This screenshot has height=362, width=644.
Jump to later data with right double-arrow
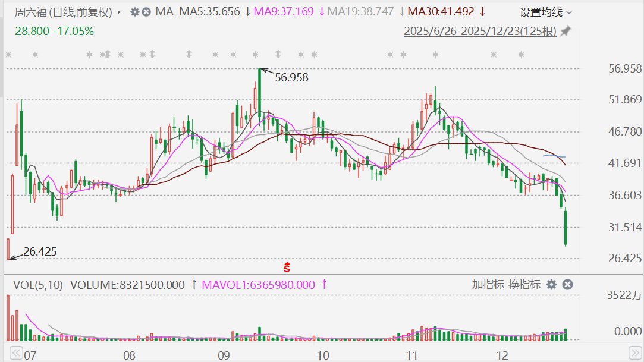pos(636,353)
